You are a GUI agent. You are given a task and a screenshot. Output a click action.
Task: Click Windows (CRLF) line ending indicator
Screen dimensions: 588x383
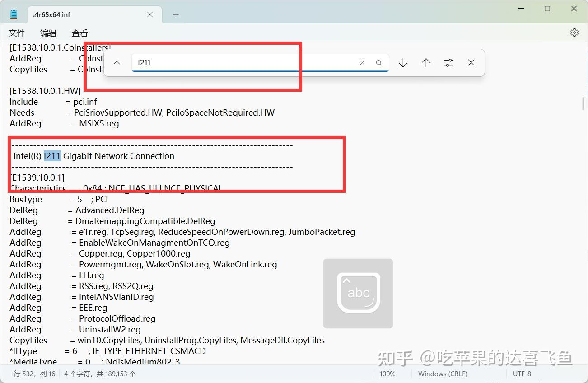pos(442,374)
